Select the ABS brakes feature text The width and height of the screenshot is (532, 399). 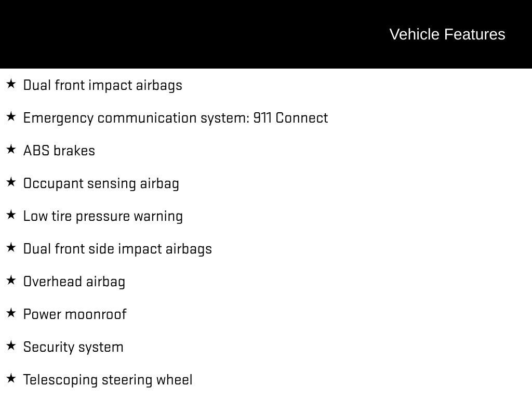(x=59, y=151)
